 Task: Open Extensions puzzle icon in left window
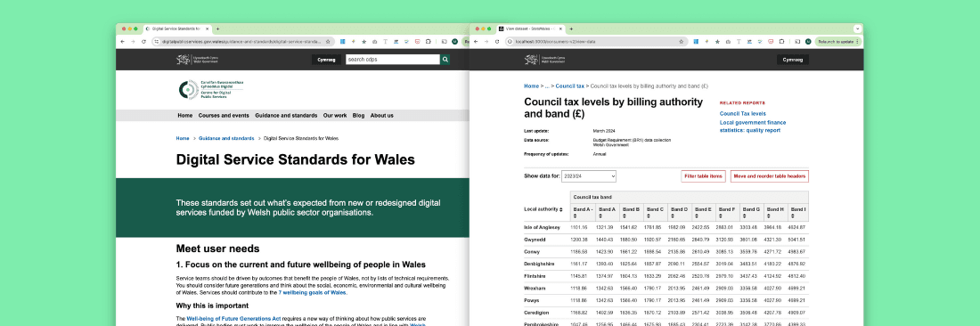[x=429, y=41]
